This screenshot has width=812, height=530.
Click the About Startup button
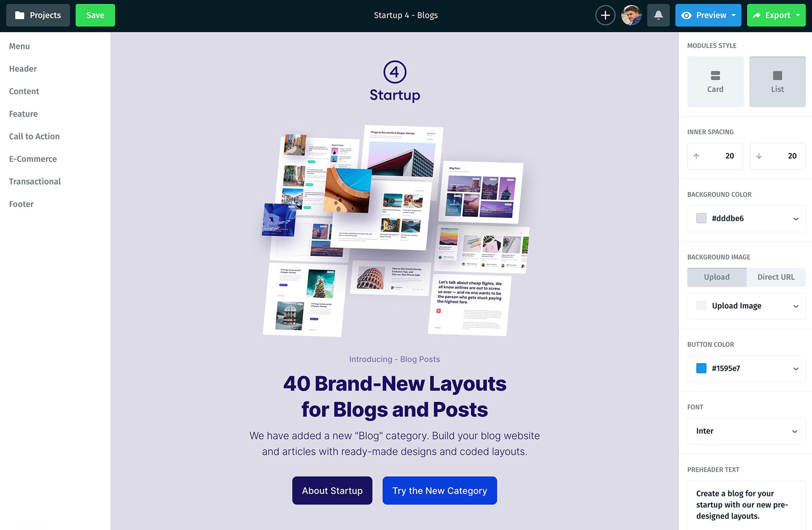point(332,490)
